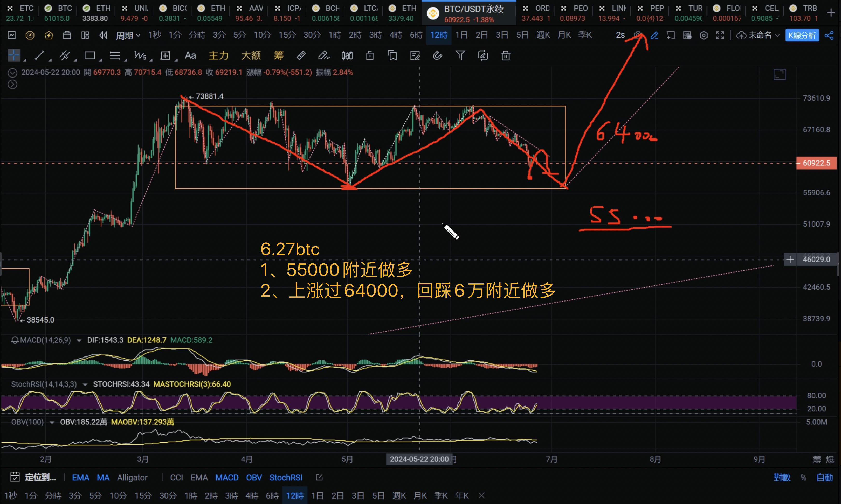Open the OBV(100) settings arrow
This screenshot has height=504, width=841.
(x=52, y=422)
